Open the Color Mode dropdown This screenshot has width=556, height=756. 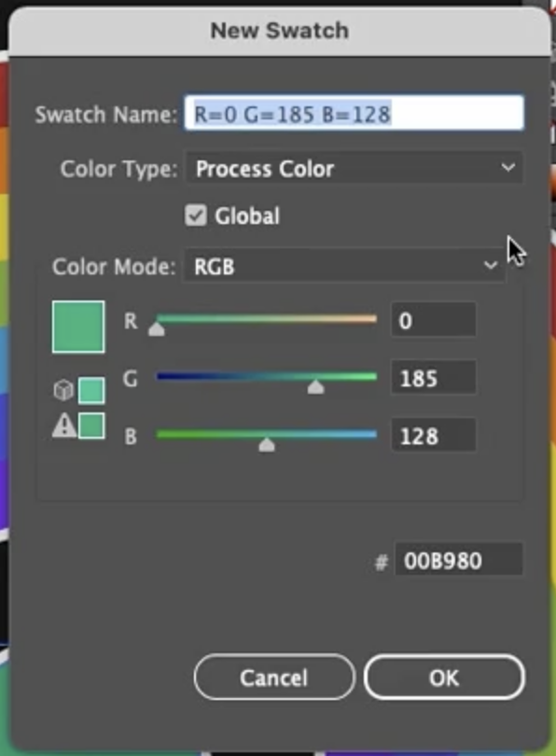[x=344, y=265]
